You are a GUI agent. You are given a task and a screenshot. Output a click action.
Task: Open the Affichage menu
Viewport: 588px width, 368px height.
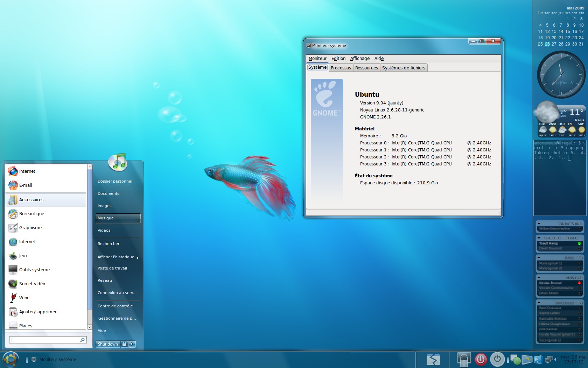pyautogui.click(x=360, y=59)
